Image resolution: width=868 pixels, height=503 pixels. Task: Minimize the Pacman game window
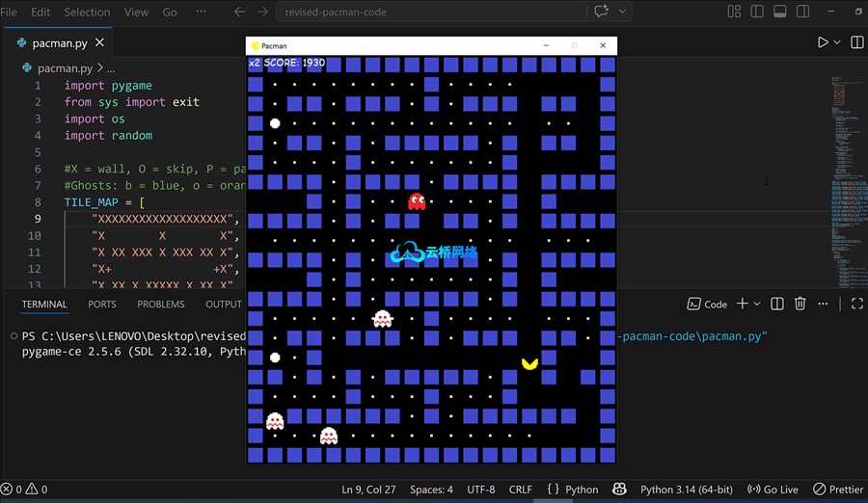point(547,45)
